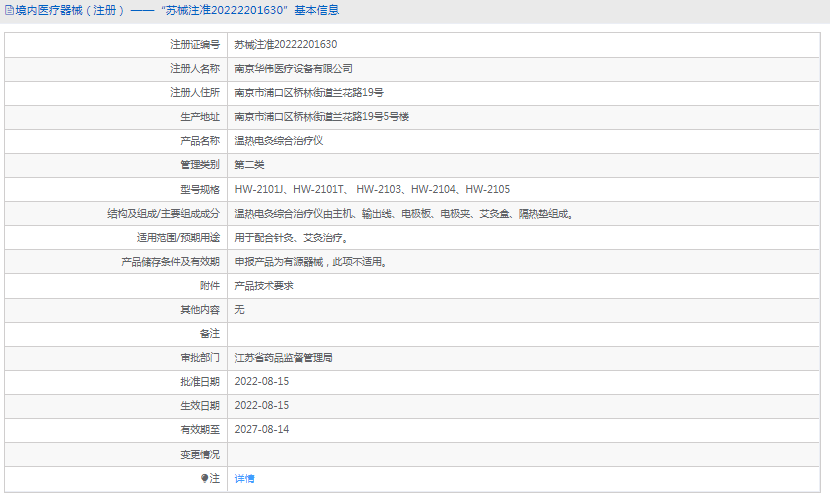This screenshot has height=495, width=830.
Task: Click the 产品名称 row label
Action: (200, 141)
